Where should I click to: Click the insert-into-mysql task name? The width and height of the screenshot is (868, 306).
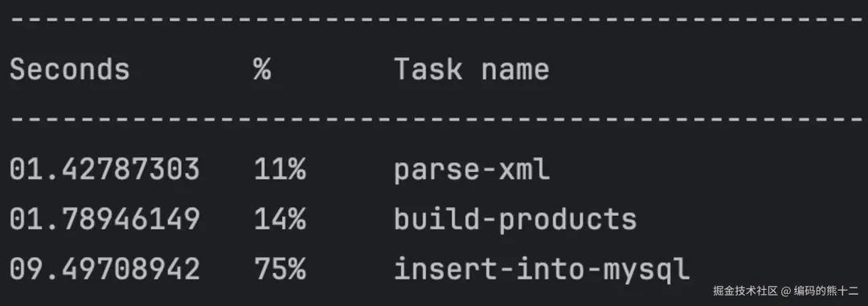542,270
